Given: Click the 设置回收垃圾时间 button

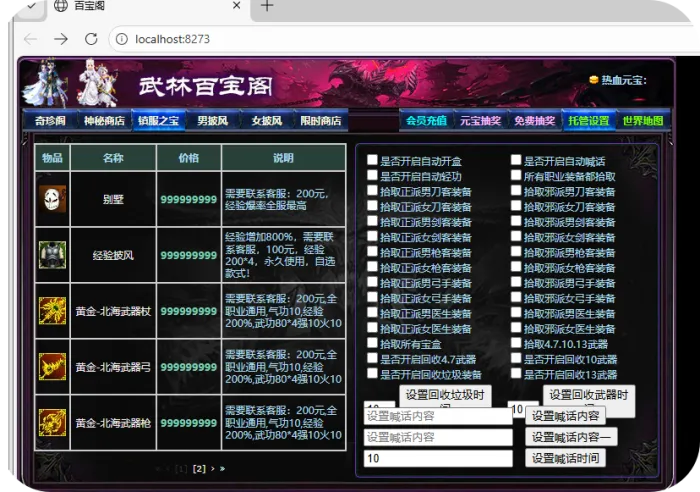Looking at the screenshot, I should point(445,396).
